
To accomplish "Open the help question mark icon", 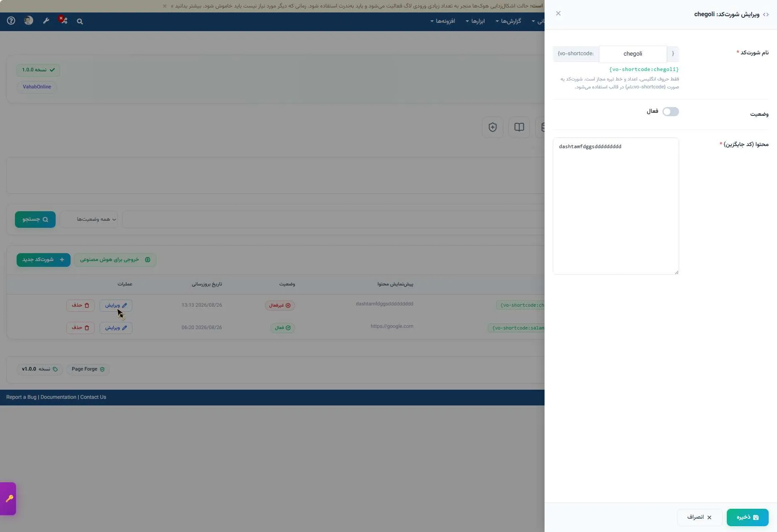I will [x=11, y=21].
